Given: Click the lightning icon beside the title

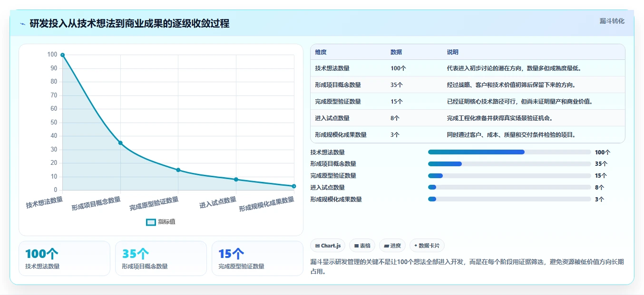Looking at the screenshot, I should (x=23, y=24).
